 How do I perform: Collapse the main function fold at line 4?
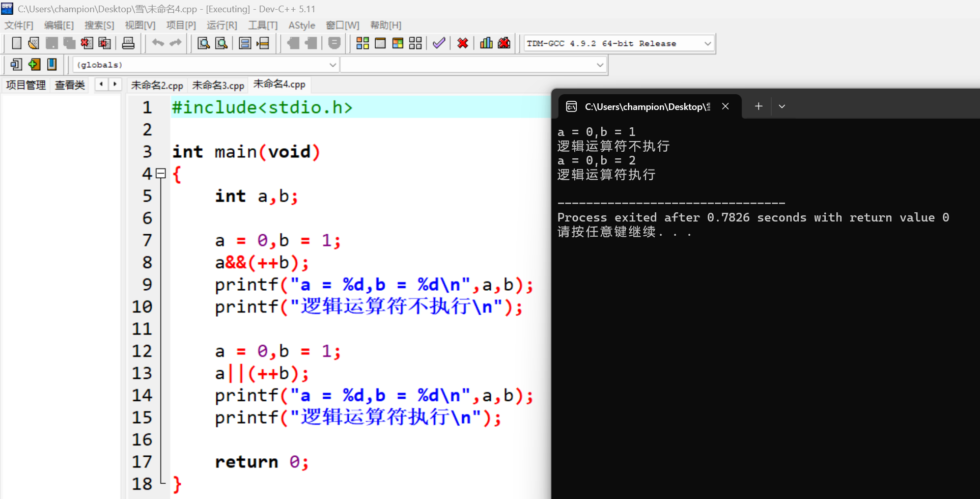coord(161,174)
